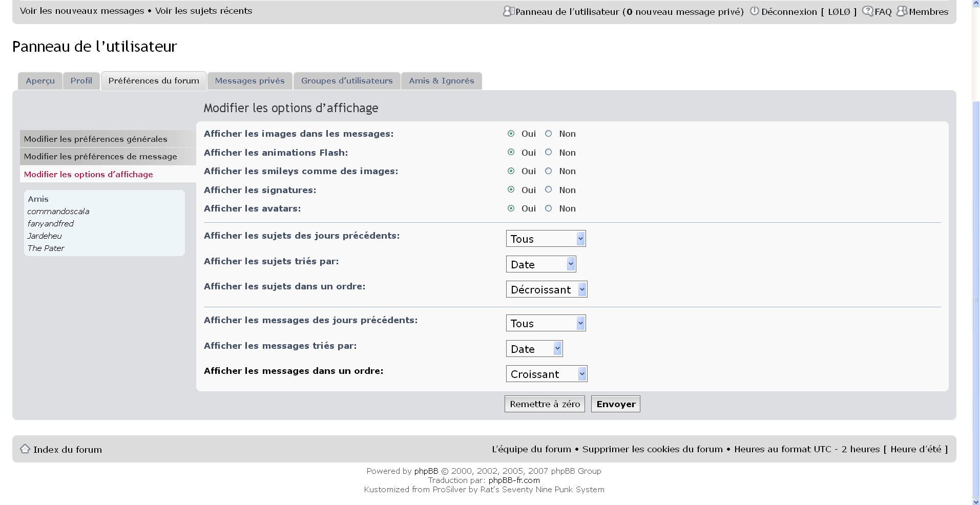The image size is (980, 505).
Task: Open the Croissant message order dropdown
Action: [x=546, y=374]
